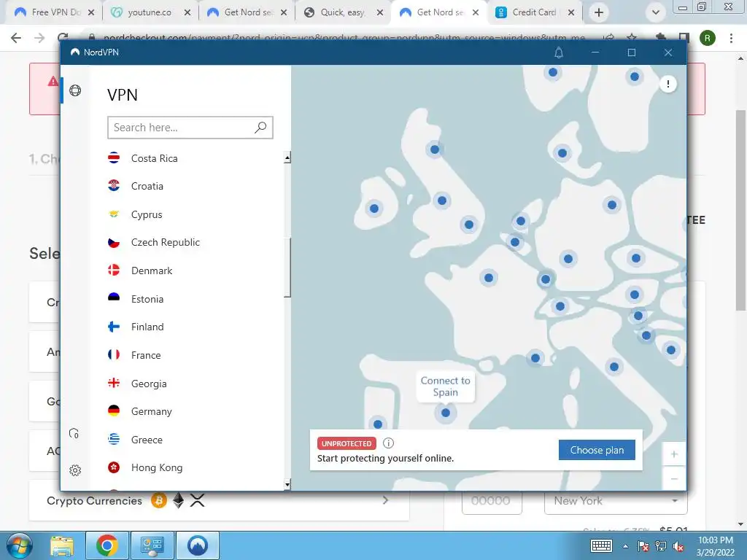Switch to first Get Nord secure tab
This screenshot has height=560, width=747.
point(248,12)
